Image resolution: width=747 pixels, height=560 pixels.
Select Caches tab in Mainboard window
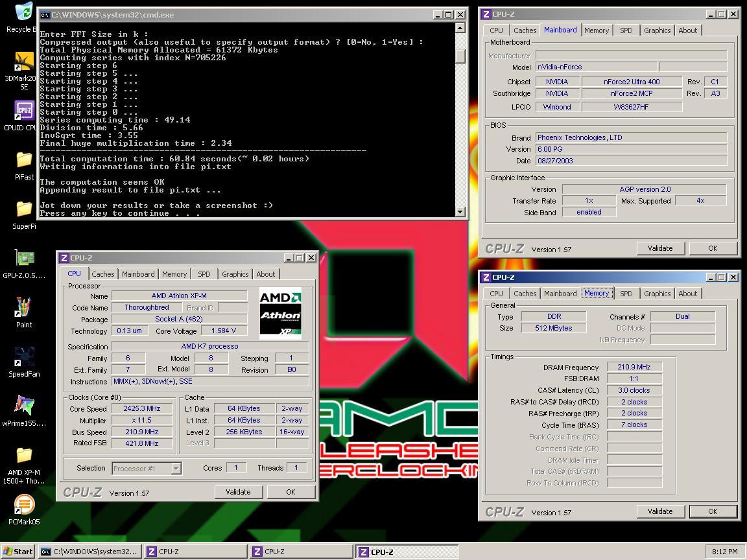click(x=525, y=30)
